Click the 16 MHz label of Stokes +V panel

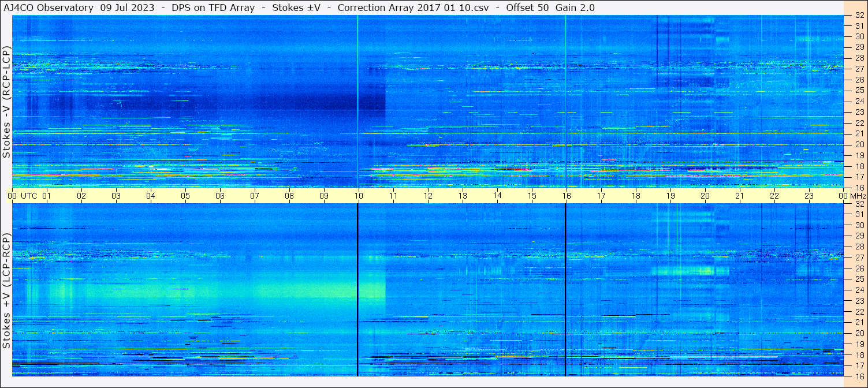pos(859,376)
